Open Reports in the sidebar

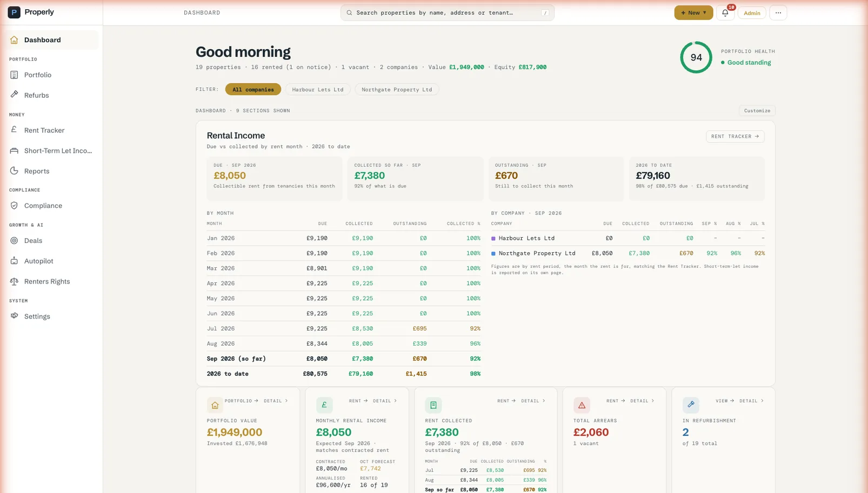tap(52, 171)
